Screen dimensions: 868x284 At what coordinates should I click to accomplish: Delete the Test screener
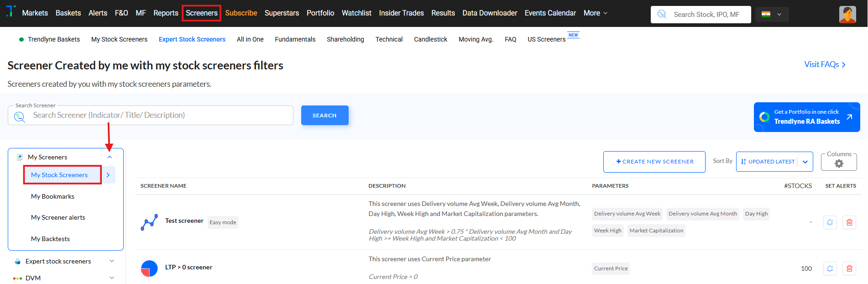tap(849, 222)
